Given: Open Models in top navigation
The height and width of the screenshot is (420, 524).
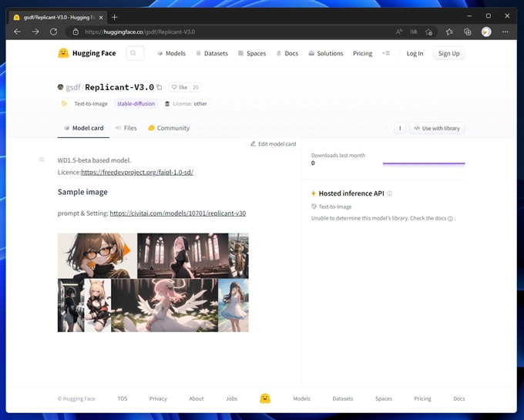Looking at the screenshot, I should pyautogui.click(x=171, y=53).
